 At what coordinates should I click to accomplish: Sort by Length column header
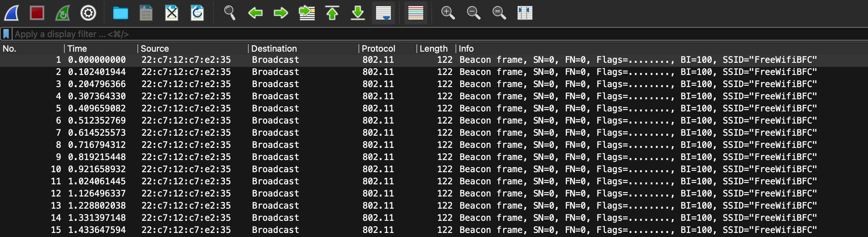(436, 49)
